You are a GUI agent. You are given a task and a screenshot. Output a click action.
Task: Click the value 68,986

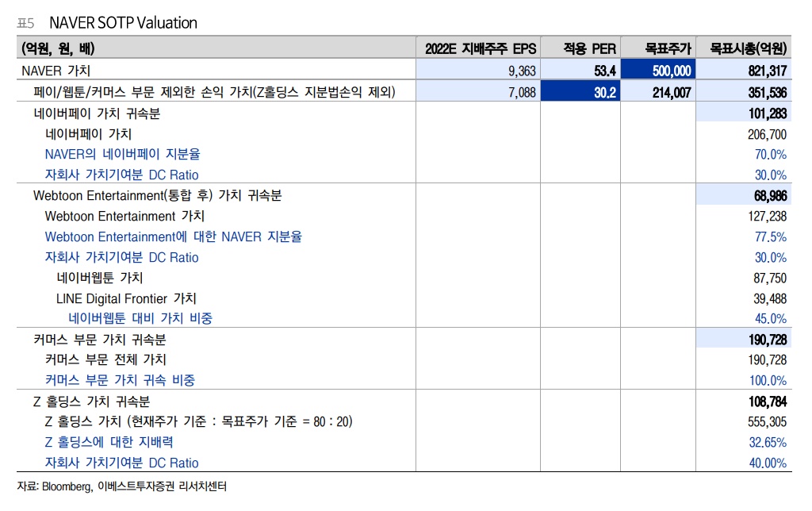tap(771, 195)
